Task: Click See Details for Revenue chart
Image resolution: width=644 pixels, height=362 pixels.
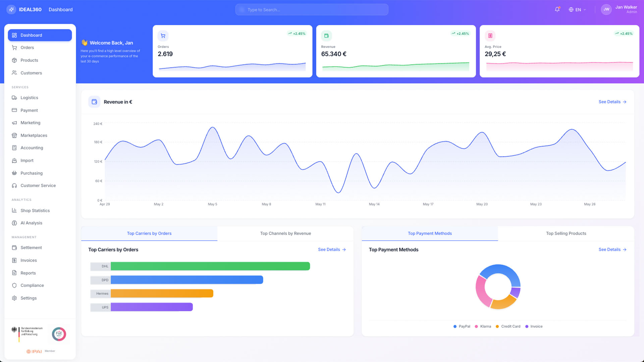Action: point(612,102)
